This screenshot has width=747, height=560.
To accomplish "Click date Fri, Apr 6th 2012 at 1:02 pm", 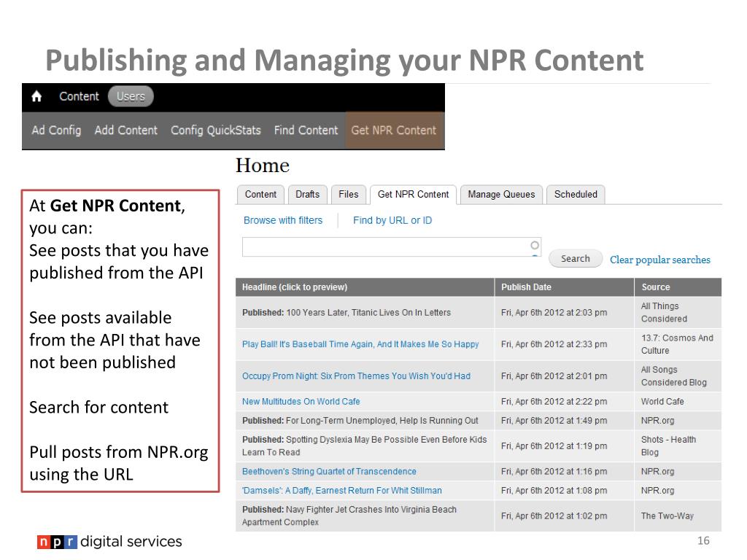I will (x=554, y=516).
